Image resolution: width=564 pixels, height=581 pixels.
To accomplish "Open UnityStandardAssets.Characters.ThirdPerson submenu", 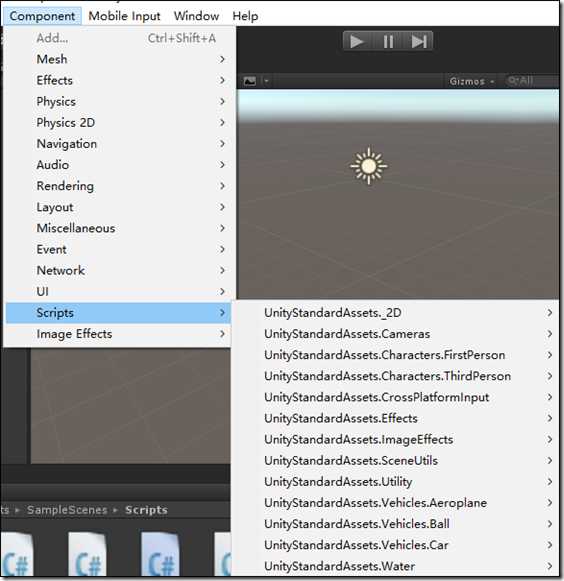I will (397, 376).
